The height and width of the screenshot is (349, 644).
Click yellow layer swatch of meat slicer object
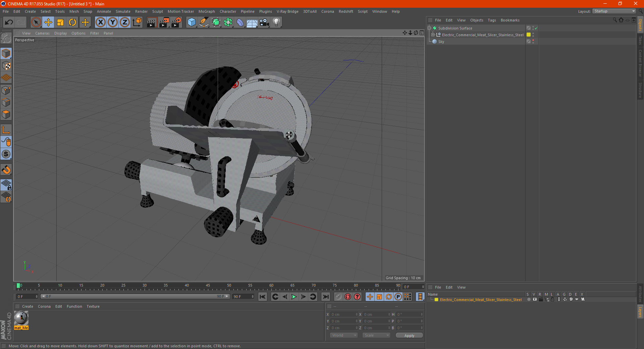coord(529,35)
